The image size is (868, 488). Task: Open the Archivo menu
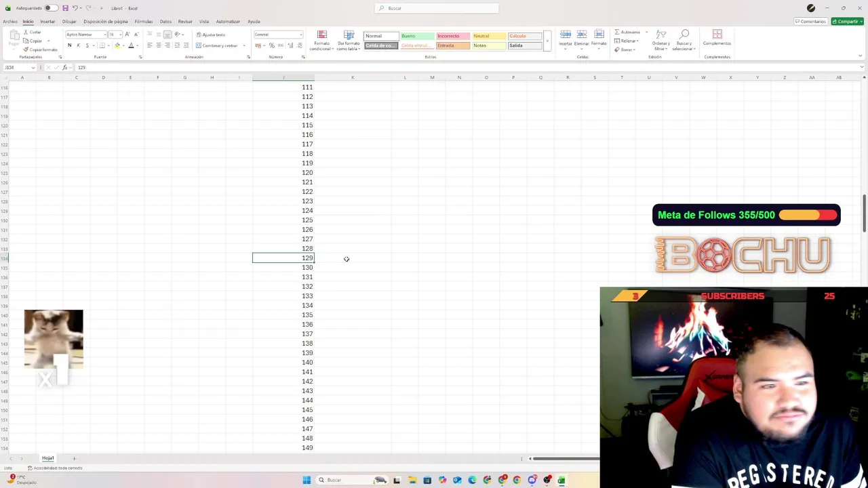[x=10, y=21]
